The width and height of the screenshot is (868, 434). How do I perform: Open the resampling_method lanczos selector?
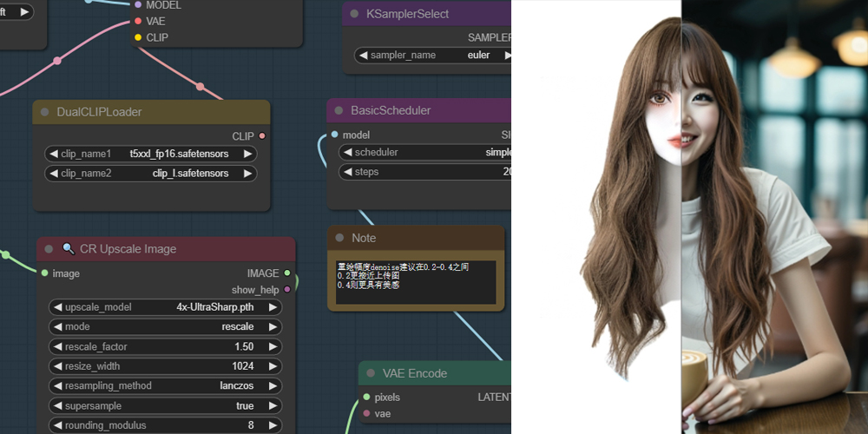coord(166,386)
